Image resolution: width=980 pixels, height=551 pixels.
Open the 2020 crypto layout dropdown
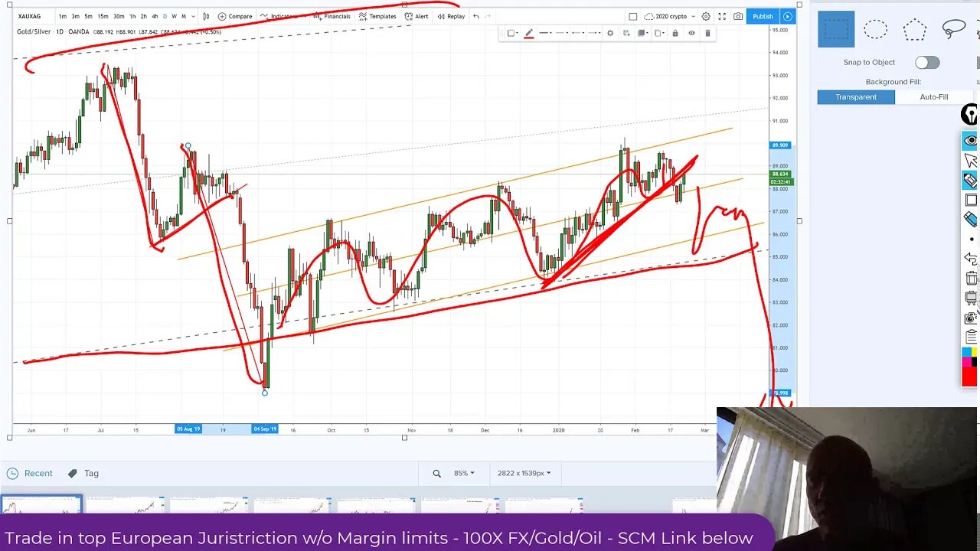tap(671, 16)
